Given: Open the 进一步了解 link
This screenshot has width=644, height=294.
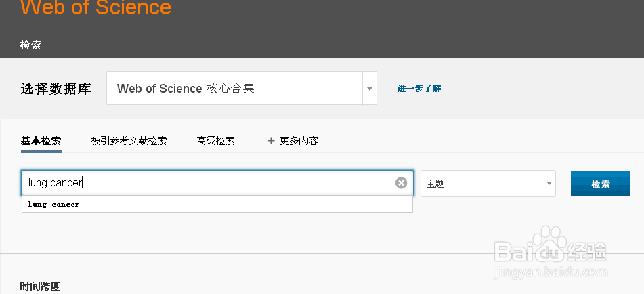Looking at the screenshot, I should tap(419, 88).
